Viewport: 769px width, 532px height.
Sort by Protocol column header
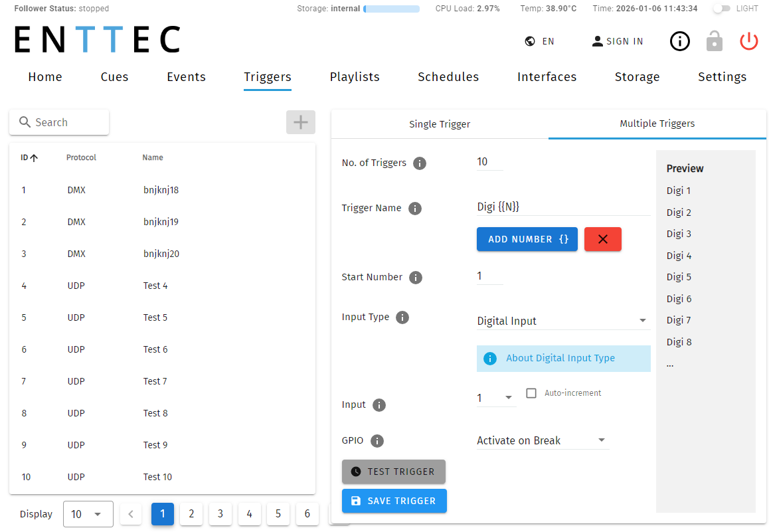81,158
